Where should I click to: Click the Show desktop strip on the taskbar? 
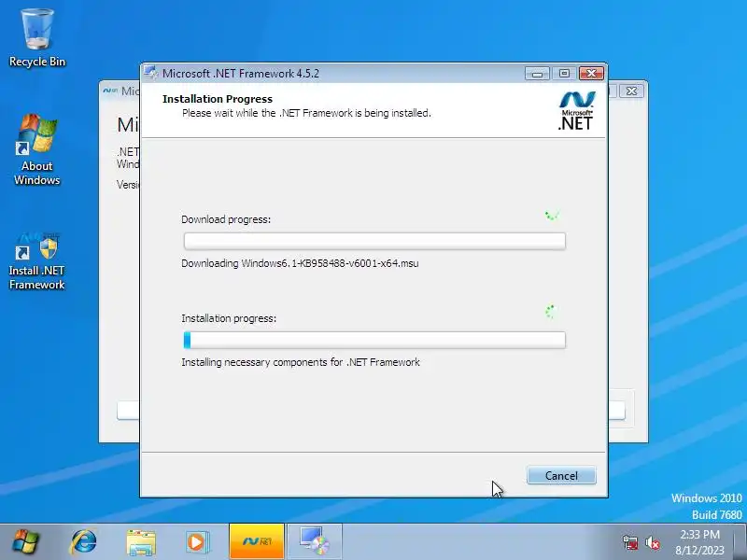click(x=740, y=542)
